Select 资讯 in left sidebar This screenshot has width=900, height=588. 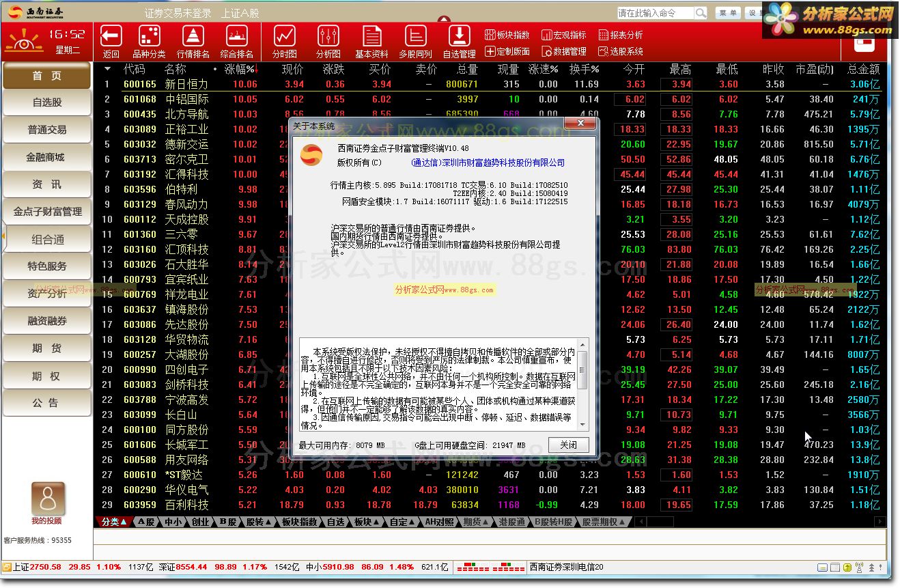[x=47, y=184]
